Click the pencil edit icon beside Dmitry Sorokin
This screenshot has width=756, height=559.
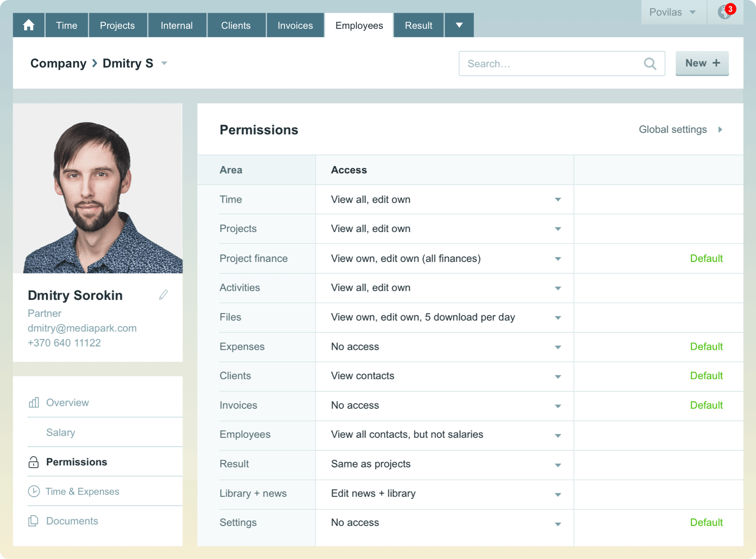pyautogui.click(x=163, y=295)
